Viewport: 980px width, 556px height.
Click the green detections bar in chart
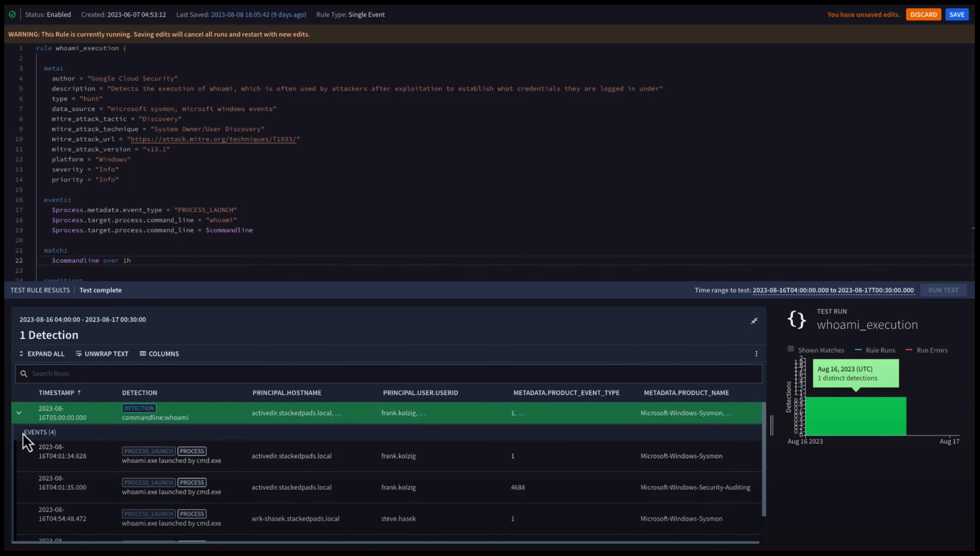tap(855, 416)
